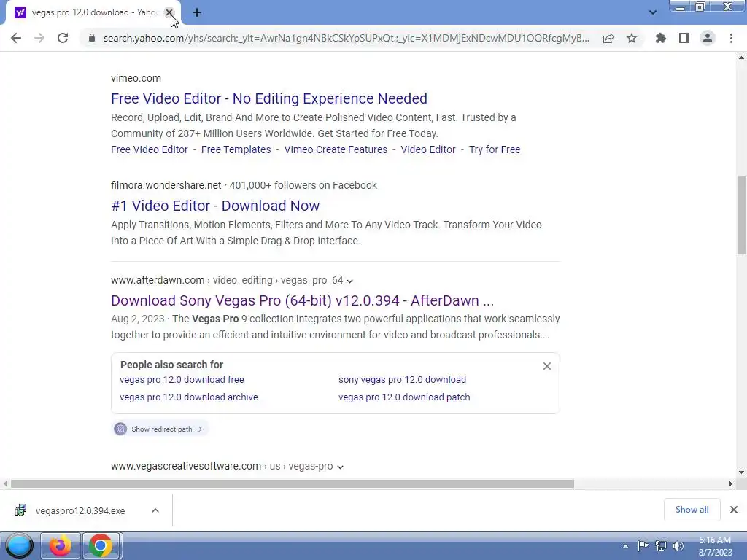Open Firefox from the taskbar
The width and height of the screenshot is (747, 560).
(x=60, y=545)
